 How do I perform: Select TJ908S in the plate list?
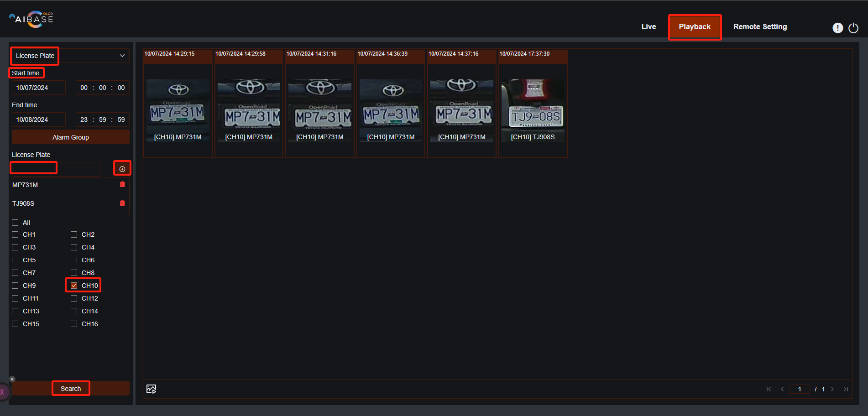click(x=23, y=203)
